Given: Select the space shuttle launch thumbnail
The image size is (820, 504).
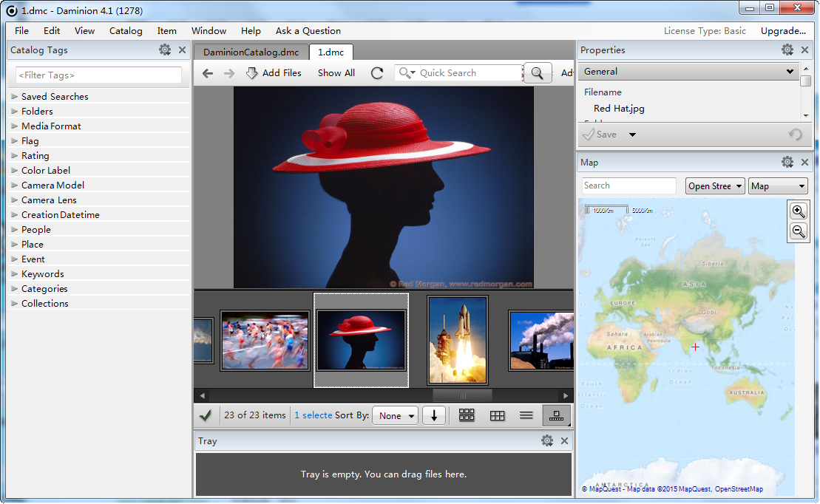Looking at the screenshot, I should point(458,340).
